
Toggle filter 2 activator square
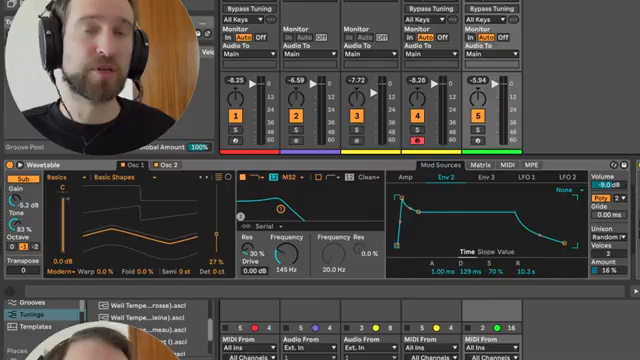click(318, 177)
